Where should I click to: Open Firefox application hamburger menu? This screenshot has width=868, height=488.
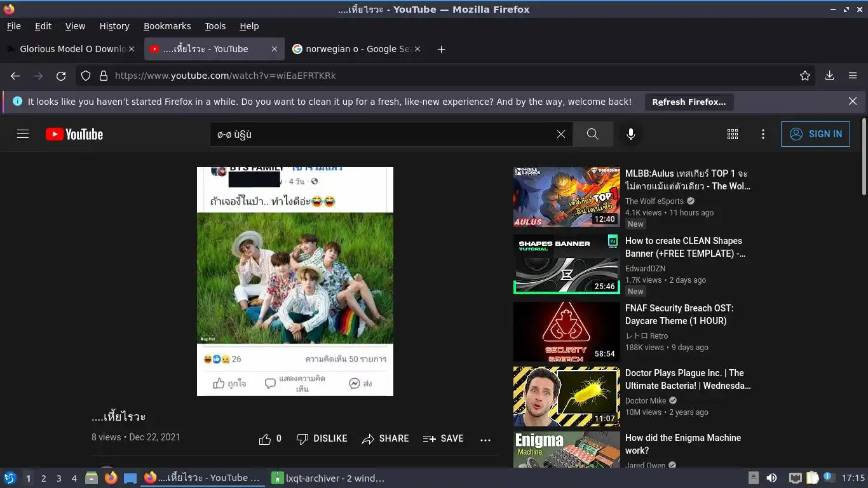[853, 76]
